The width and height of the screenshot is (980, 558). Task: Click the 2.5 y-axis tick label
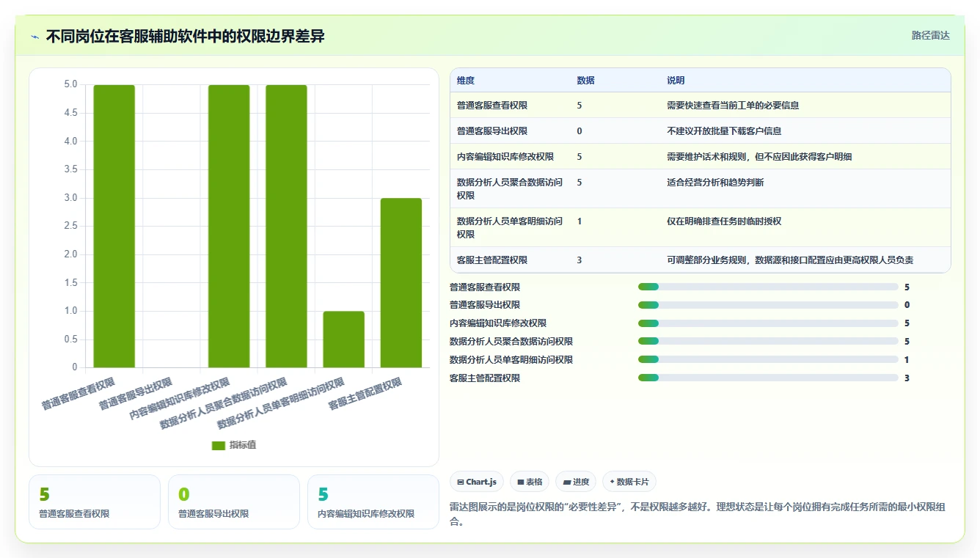70,226
